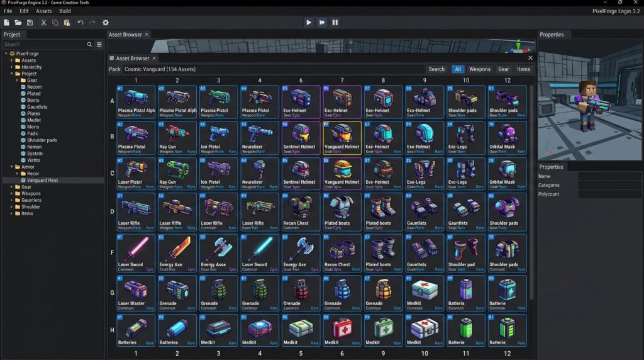
Task: Select the Ray Gun asset in row B
Action: pos(177,138)
